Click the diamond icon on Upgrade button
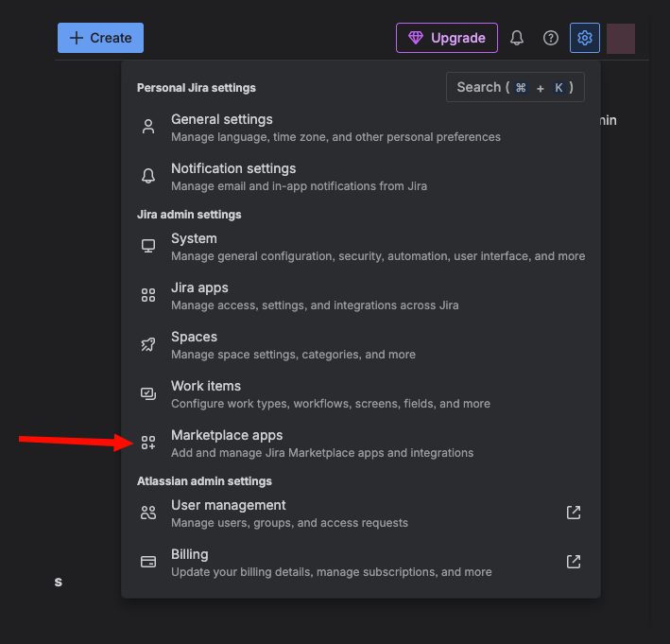This screenshot has height=644, width=670. click(416, 38)
